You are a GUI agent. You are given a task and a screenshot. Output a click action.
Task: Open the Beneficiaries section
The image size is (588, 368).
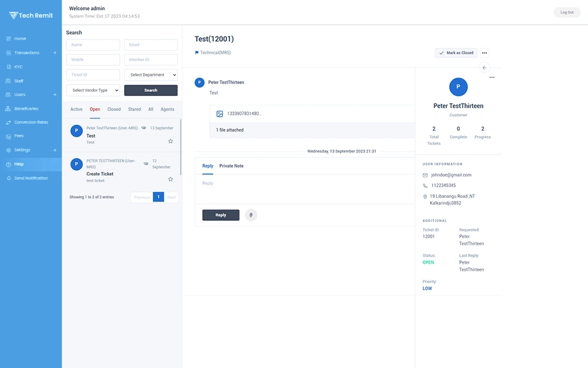tap(26, 108)
